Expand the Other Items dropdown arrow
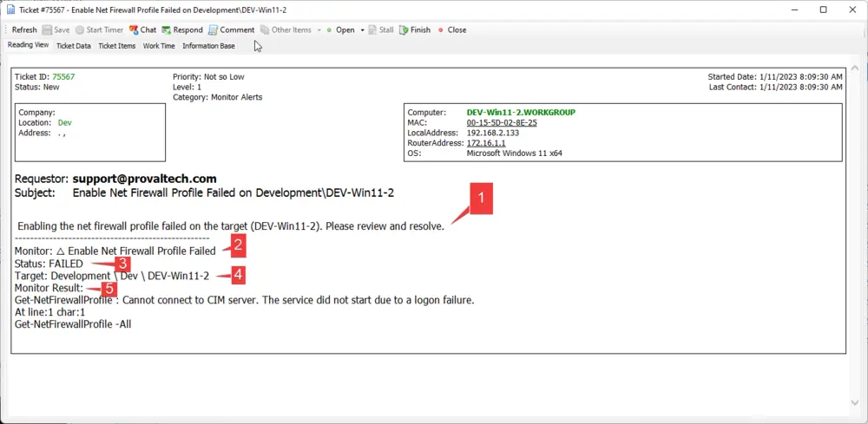The height and width of the screenshot is (424, 868). (319, 29)
